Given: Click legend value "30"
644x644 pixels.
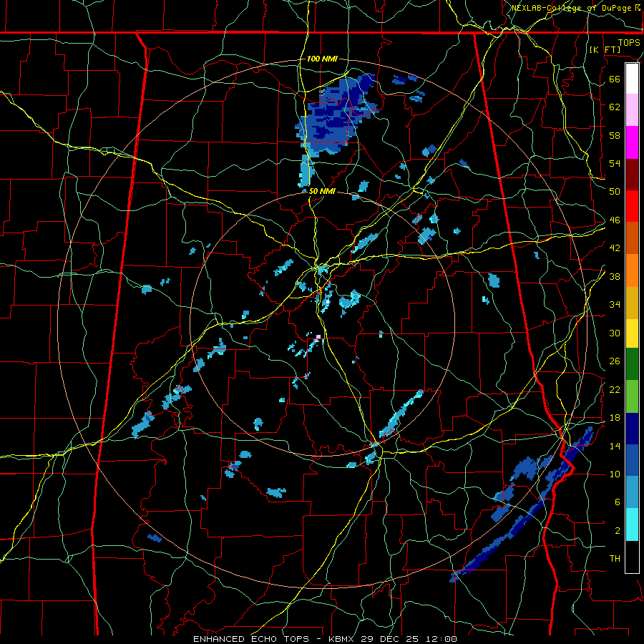Looking at the screenshot, I should tap(615, 333).
